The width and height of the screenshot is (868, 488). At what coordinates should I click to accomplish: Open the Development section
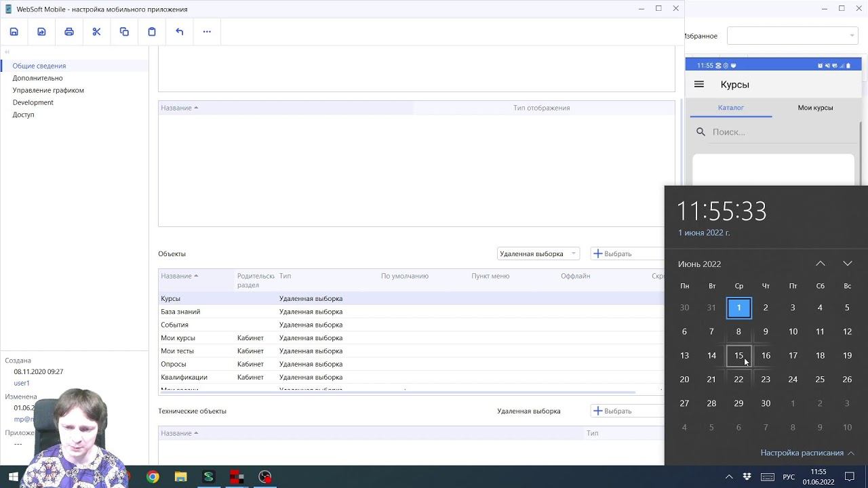(33, 102)
